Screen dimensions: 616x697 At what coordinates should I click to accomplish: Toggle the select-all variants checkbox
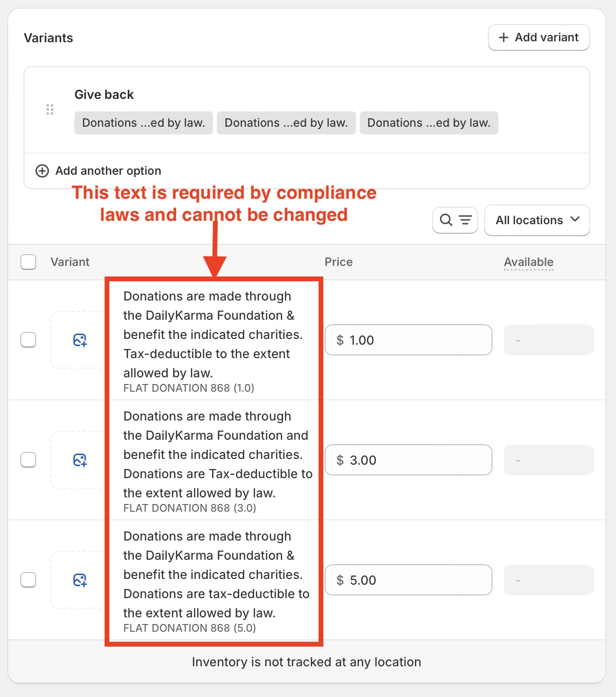(28, 262)
